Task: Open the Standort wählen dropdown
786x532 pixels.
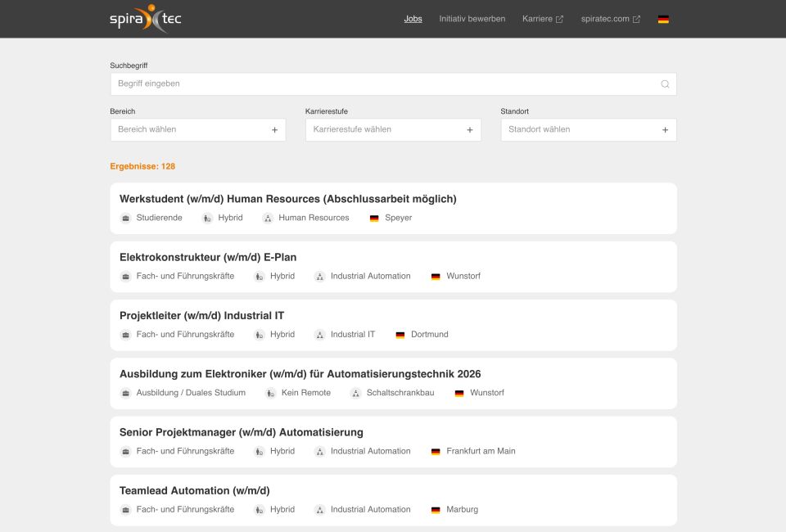Action: click(589, 130)
